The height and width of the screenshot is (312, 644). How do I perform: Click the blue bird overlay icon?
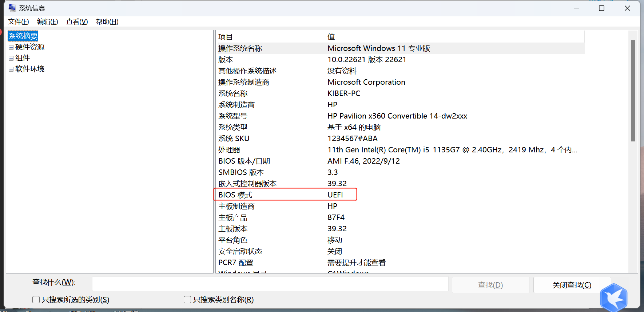[614, 298]
